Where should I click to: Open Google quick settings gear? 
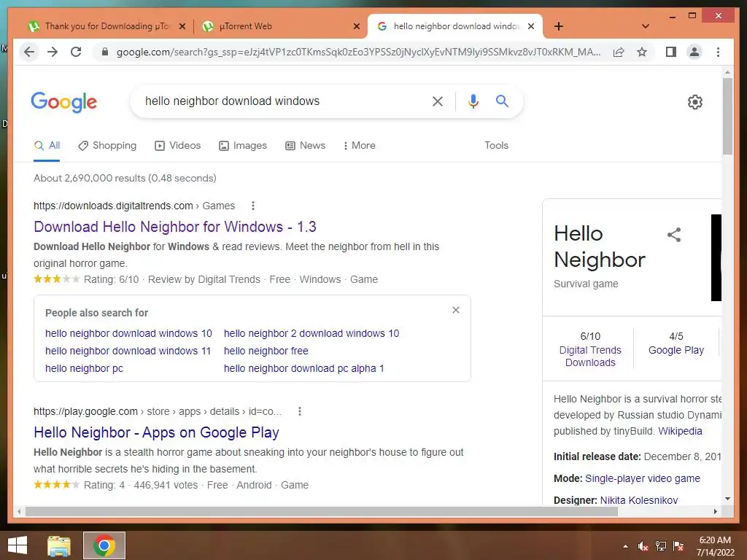(695, 102)
